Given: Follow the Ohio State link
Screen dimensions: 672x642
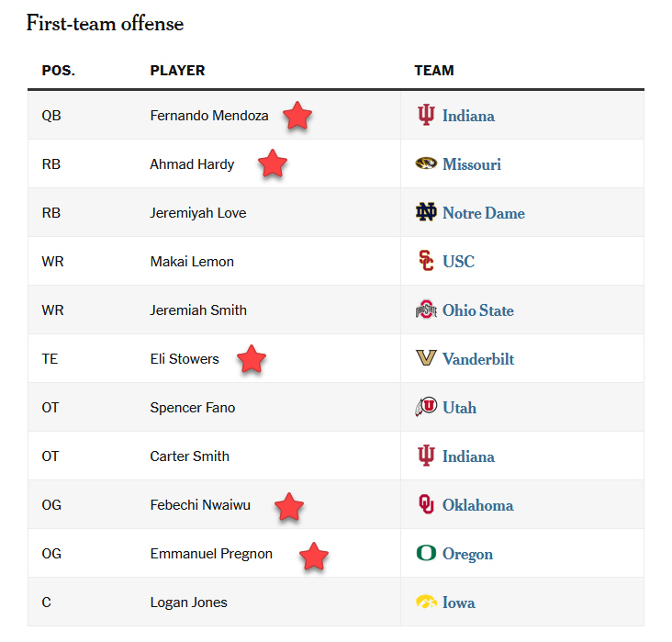Looking at the screenshot, I should tap(478, 310).
